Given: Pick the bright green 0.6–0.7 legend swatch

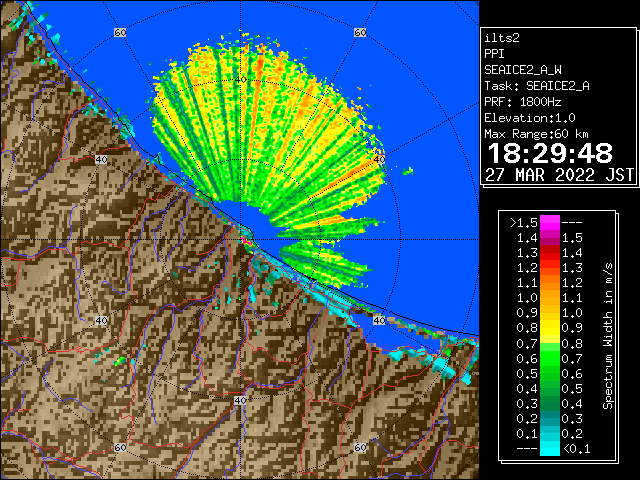Looking at the screenshot, I should (x=550, y=358).
